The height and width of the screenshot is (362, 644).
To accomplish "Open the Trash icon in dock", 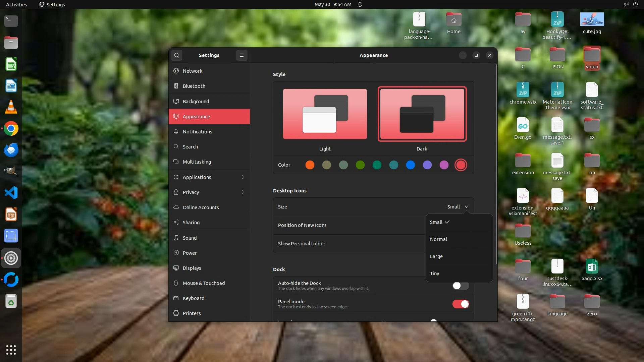I will point(11,301).
